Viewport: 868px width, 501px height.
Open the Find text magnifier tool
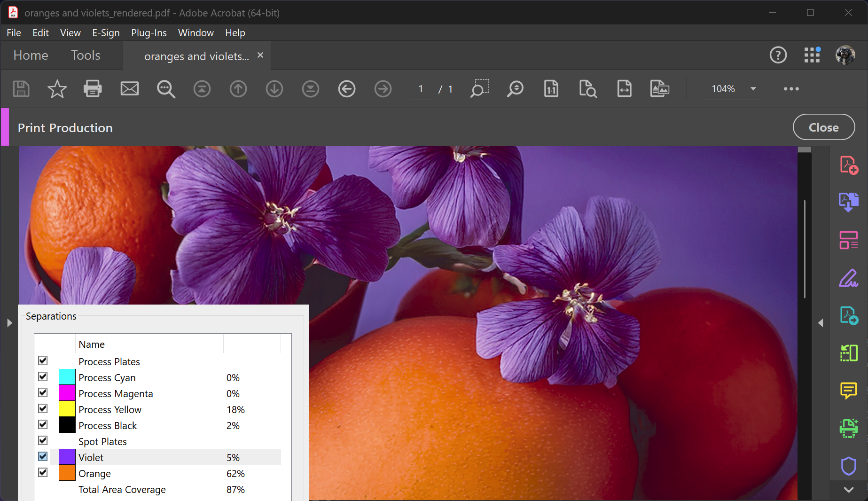(166, 89)
